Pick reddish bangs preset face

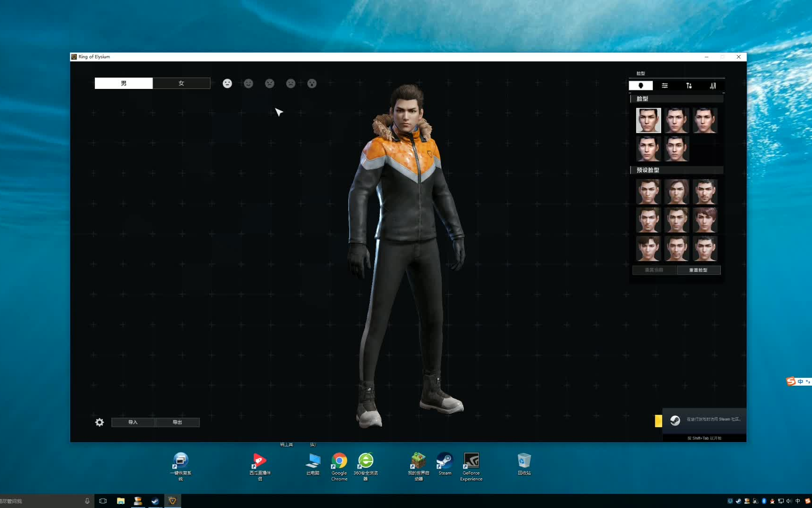tap(705, 220)
